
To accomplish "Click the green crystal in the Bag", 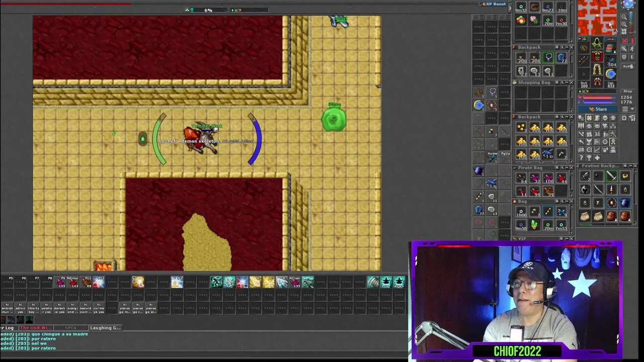I will tap(534, 225).
